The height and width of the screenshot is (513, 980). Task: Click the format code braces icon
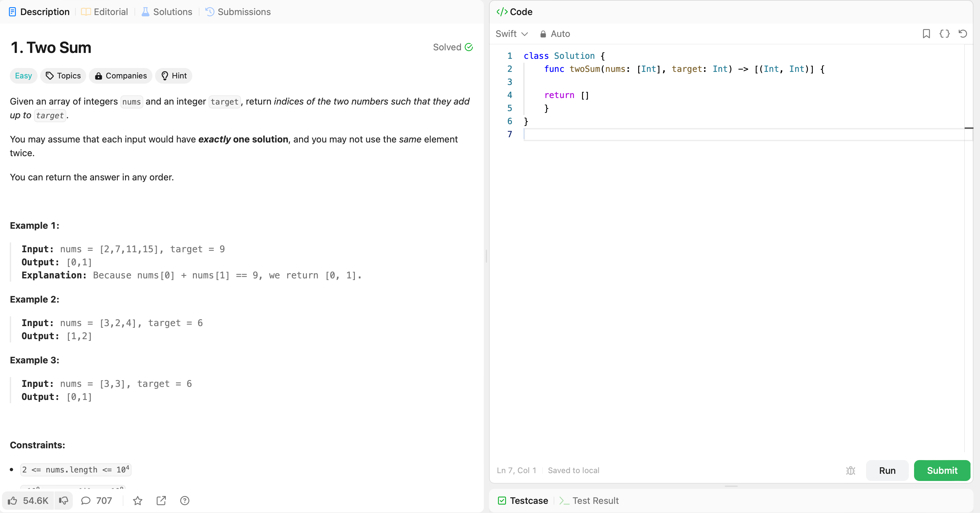coord(945,34)
